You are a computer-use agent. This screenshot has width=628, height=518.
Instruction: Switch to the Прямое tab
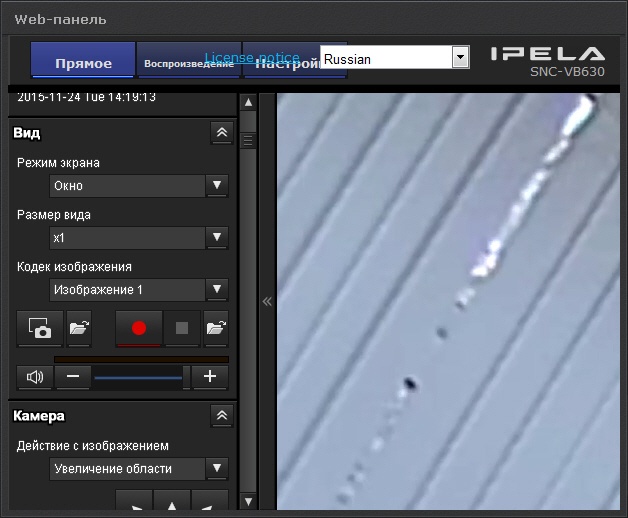tap(83, 63)
